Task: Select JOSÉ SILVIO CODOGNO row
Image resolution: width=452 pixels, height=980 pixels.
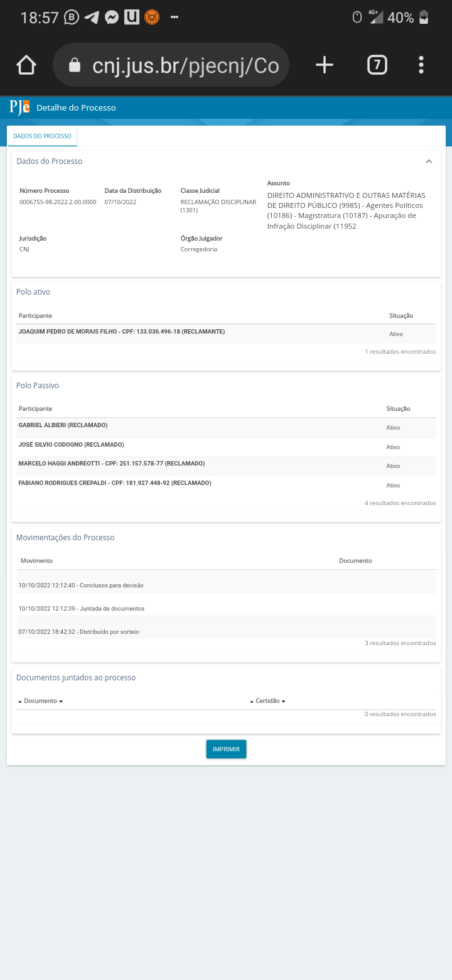Action: [226, 447]
